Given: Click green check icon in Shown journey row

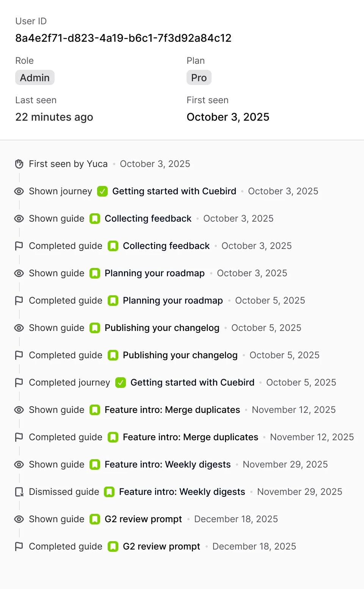Looking at the screenshot, I should tap(102, 191).
